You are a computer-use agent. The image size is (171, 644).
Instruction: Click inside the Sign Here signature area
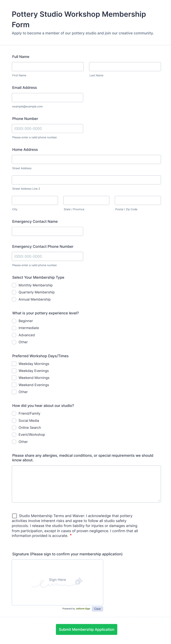click(58, 582)
